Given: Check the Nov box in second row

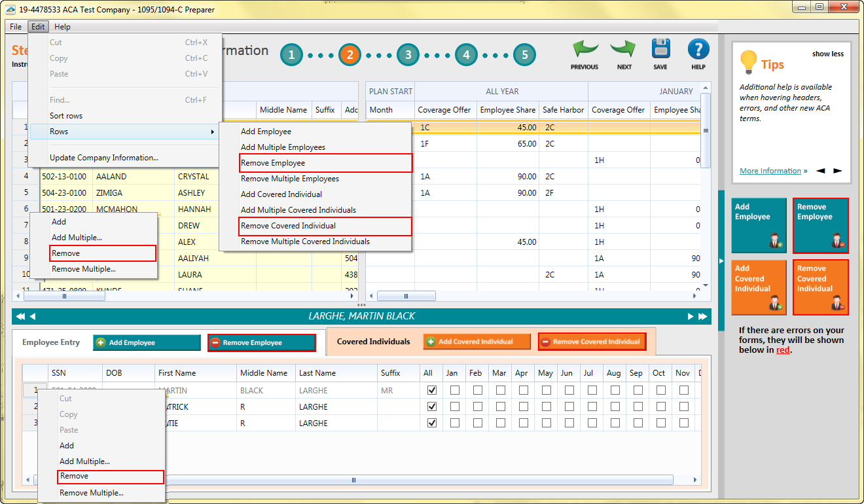Looking at the screenshot, I should pos(683,406).
